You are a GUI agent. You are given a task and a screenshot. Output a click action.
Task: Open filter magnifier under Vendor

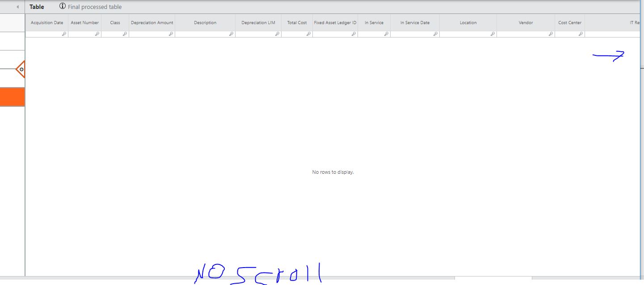(551, 34)
